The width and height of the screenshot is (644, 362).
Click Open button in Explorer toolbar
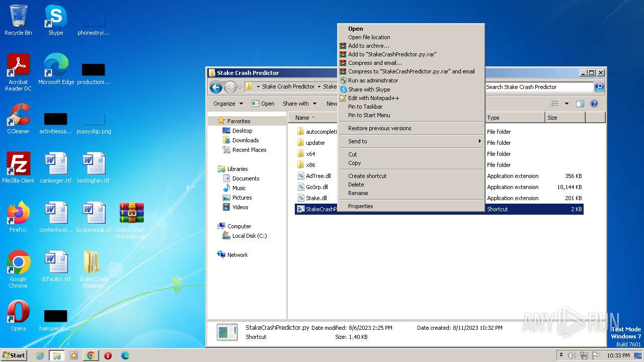(263, 104)
